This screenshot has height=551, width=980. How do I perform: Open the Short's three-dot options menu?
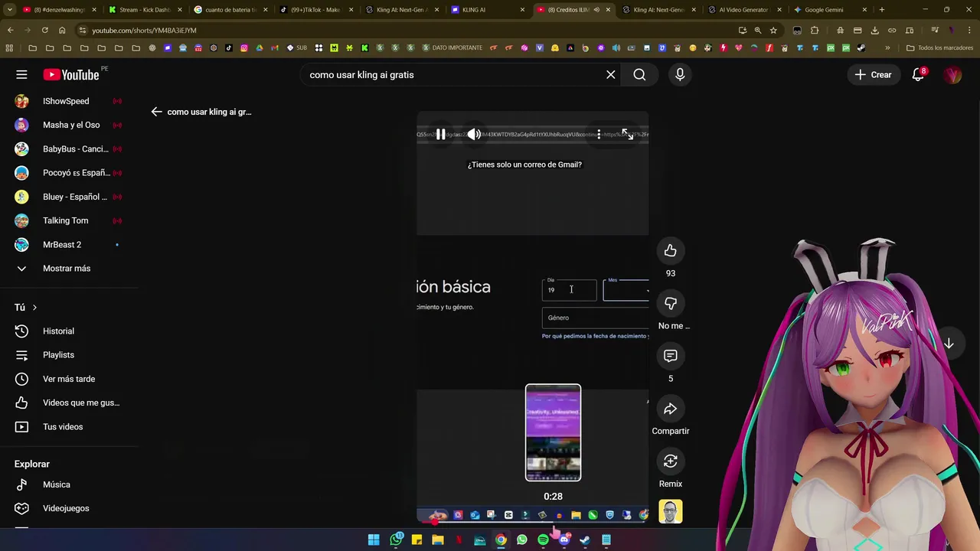(x=599, y=134)
